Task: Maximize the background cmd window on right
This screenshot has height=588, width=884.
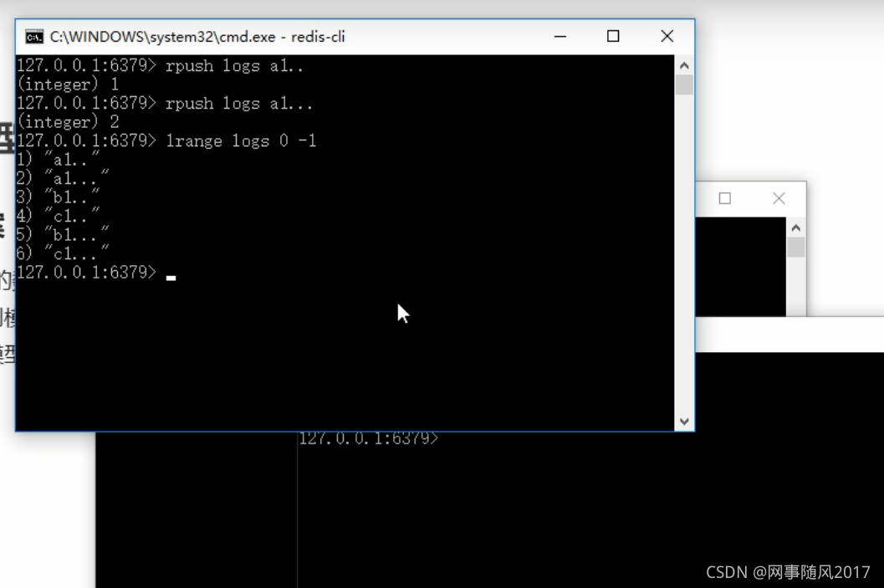Action: 725,198
